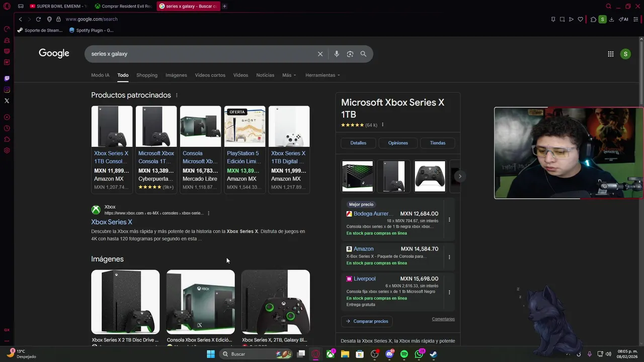Open WhatsApp from the Windows taskbar

419,354
